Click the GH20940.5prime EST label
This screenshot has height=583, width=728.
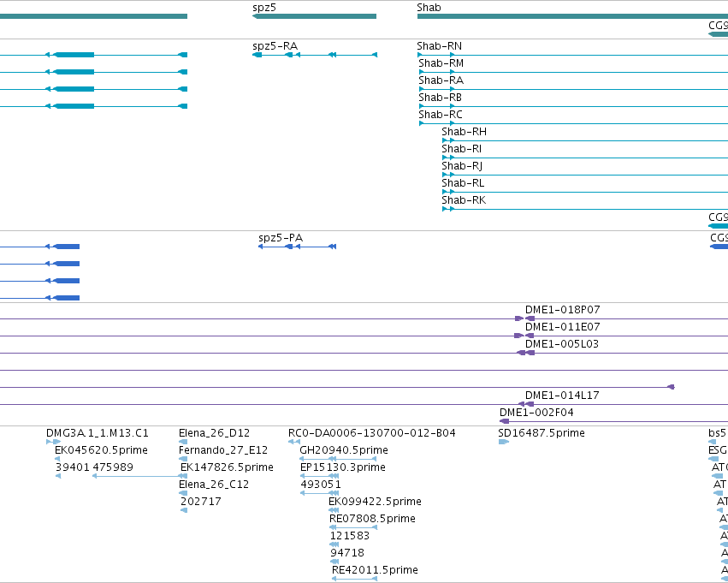point(344,450)
